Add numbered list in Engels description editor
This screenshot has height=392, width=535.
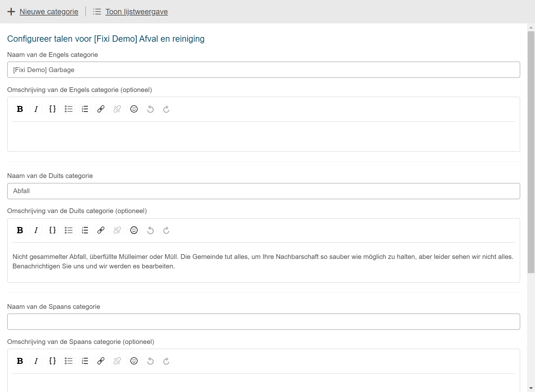click(x=85, y=109)
